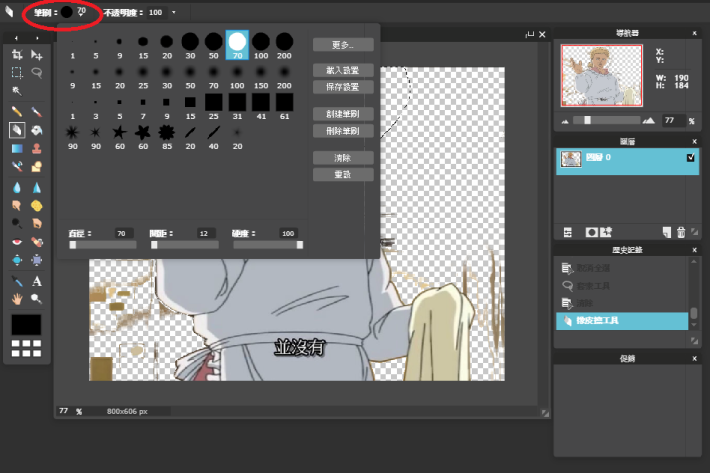
Task: Select the Blur droplet tool
Action: point(17,187)
